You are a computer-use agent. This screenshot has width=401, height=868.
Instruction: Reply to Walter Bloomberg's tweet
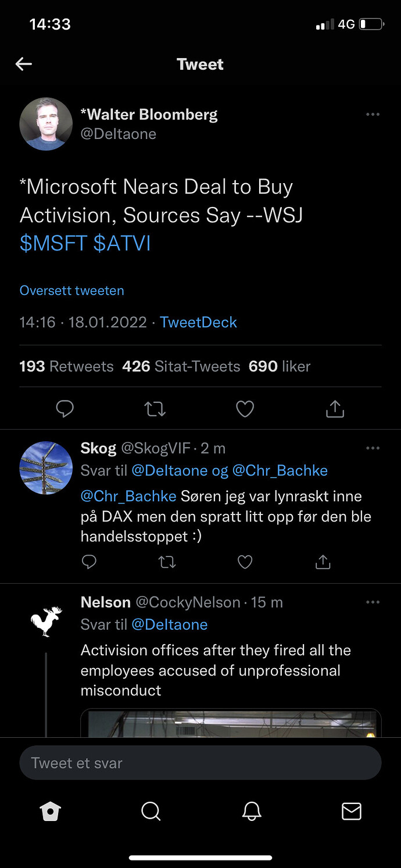coord(65,409)
